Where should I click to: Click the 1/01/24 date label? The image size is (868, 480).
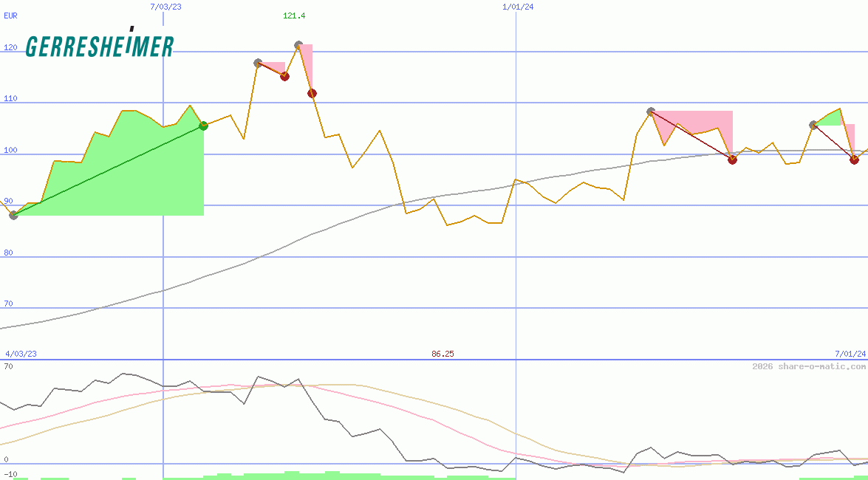point(517,7)
